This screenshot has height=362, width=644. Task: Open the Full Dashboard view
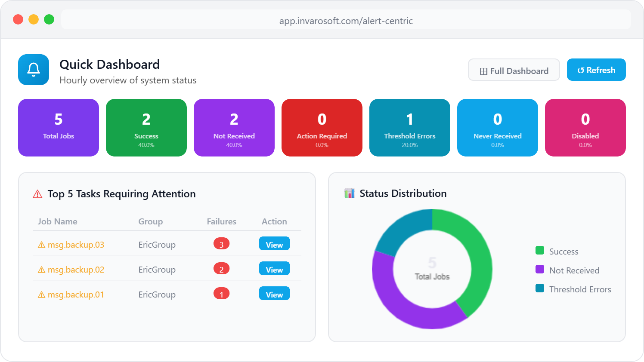514,70
